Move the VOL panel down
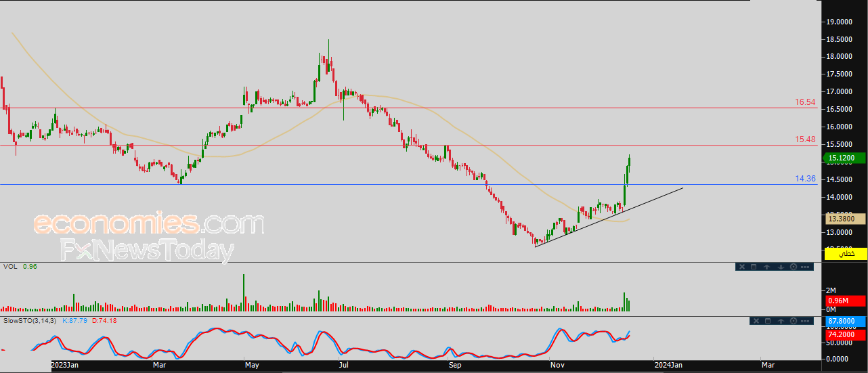The image size is (868, 373). pos(781,267)
